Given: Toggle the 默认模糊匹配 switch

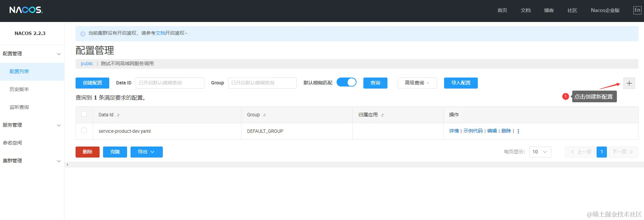Looking at the screenshot, I should tap(347, 82).
